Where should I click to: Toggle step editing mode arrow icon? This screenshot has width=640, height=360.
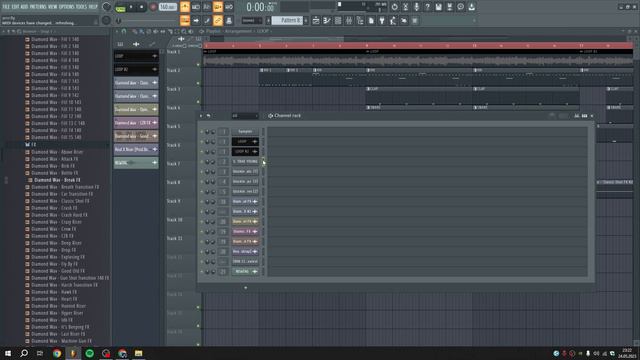click(196, 20)
